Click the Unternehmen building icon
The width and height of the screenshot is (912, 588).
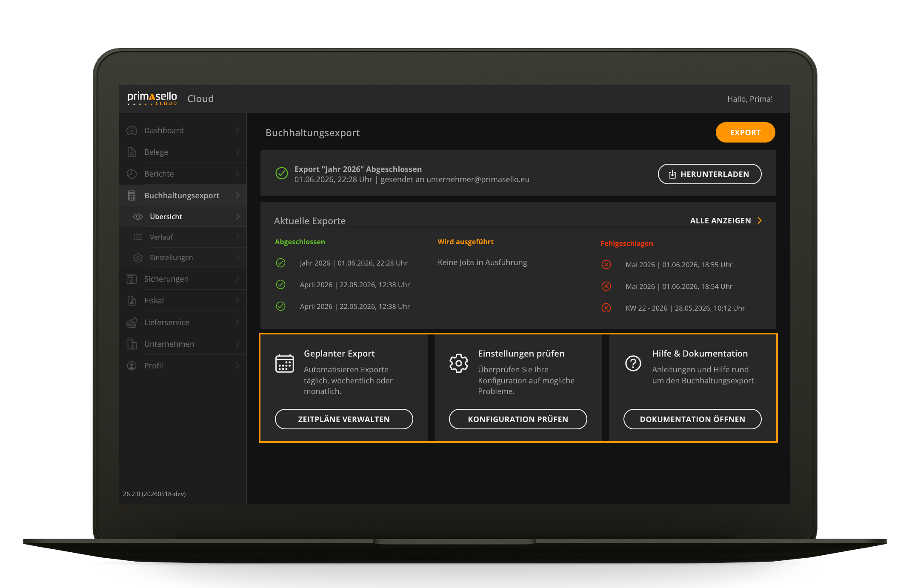(132, 344)
